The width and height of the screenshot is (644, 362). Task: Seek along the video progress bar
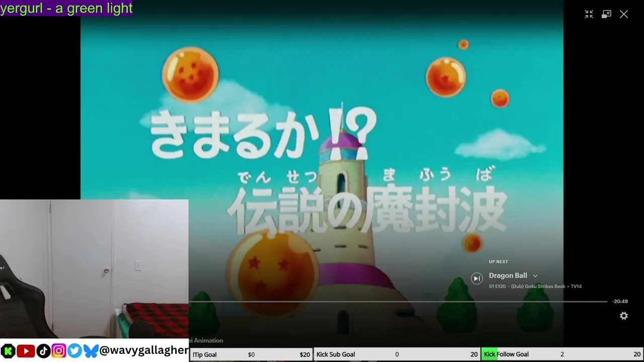(398, 301)
